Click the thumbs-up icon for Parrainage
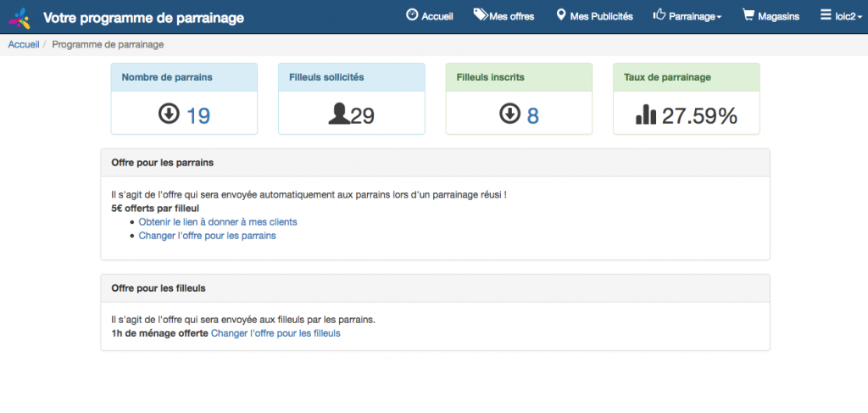 point(659,14)
